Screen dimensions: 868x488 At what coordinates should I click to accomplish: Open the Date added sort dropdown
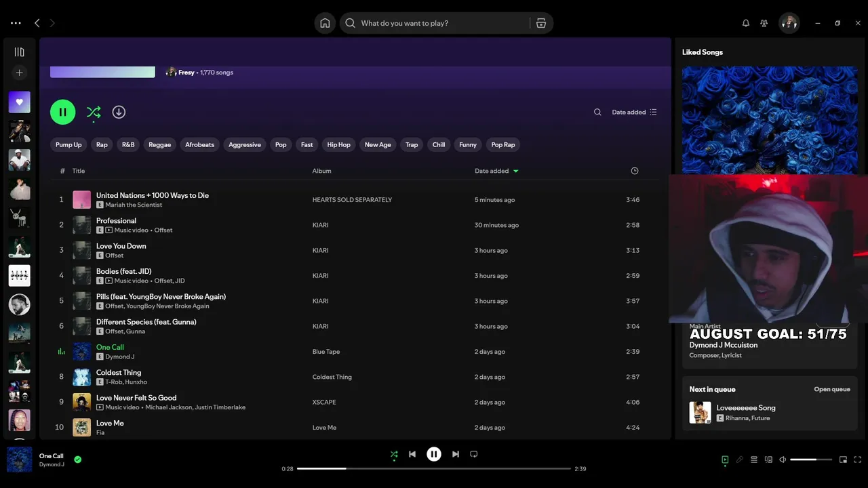tap(634, 113)
